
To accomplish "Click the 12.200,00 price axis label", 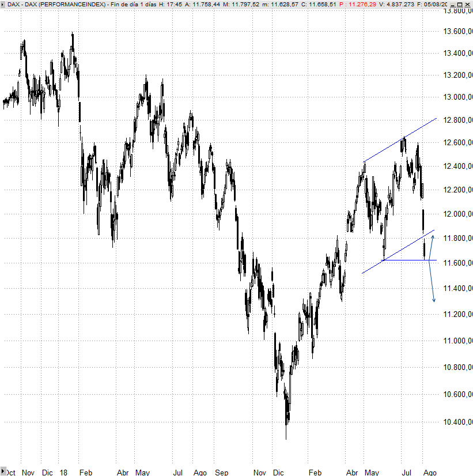I will [x=457, y=190].
